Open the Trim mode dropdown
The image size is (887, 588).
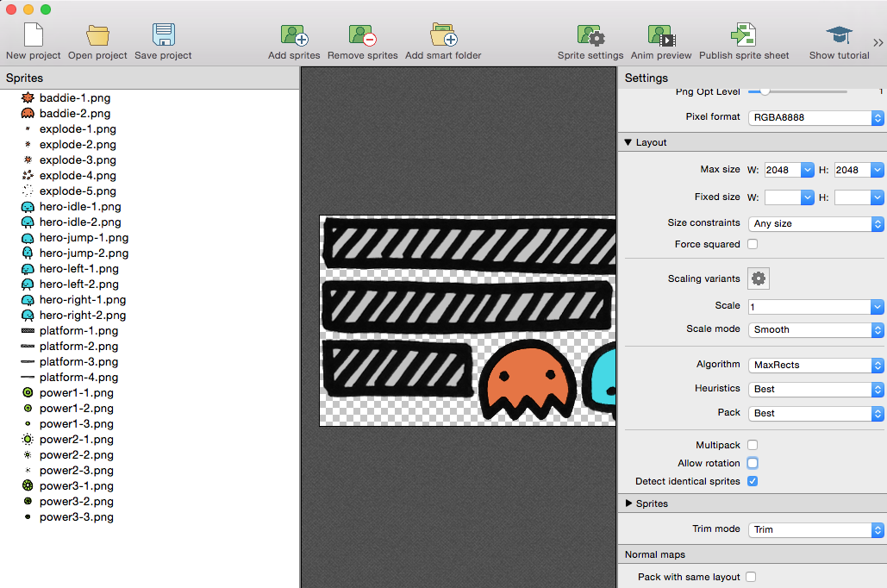tap(815, 529)
